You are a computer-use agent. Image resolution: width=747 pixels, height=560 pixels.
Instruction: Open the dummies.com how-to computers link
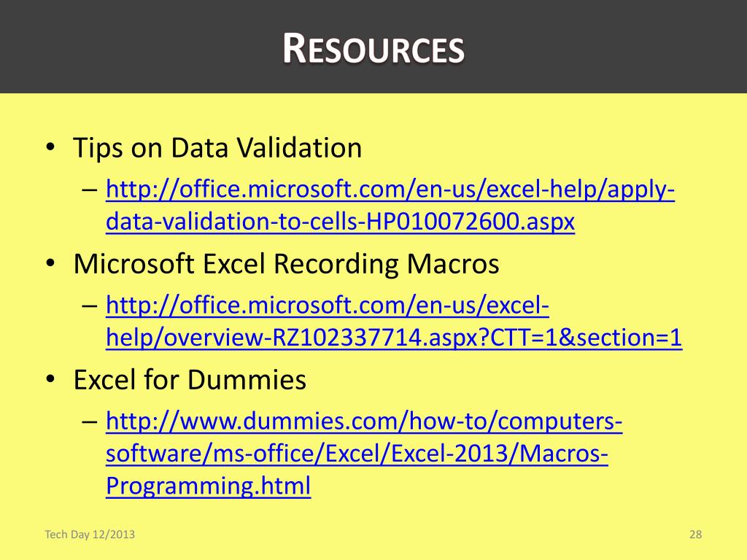click(x=364, y=421)
